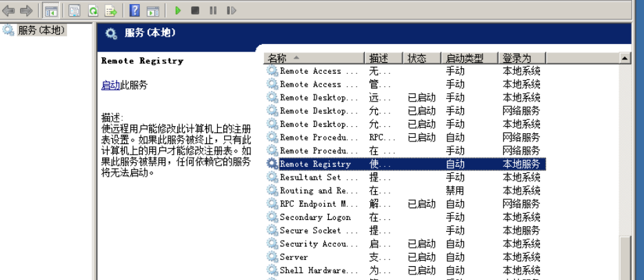Sort by the 名称 column header
The width and height of the screenshot is (644, 280).
click(x=314, y=59)
